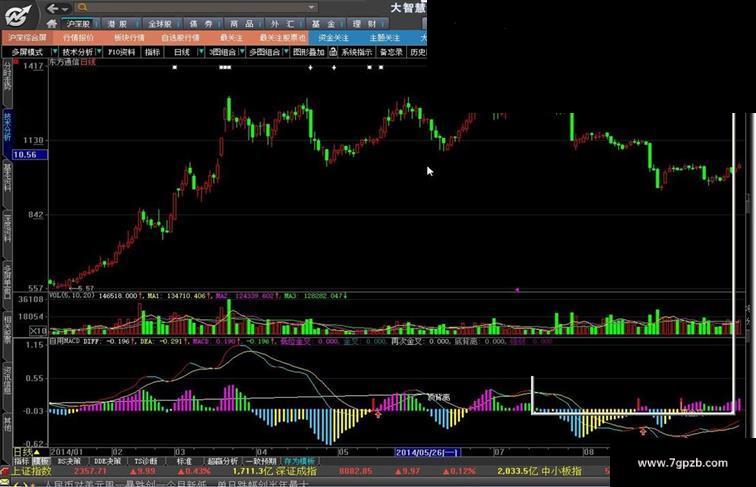
Task: Click the 10.56 price label on axis
Action: [30, 155]
